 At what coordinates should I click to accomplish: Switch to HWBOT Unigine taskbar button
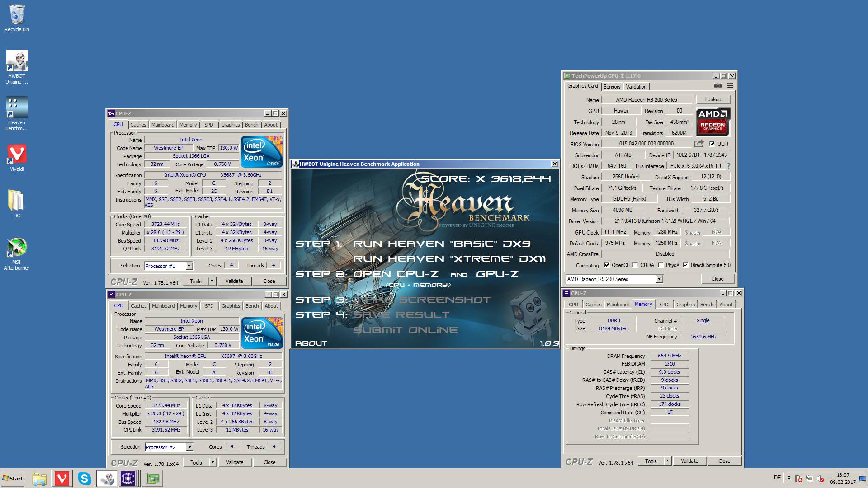tap(107, 479)
